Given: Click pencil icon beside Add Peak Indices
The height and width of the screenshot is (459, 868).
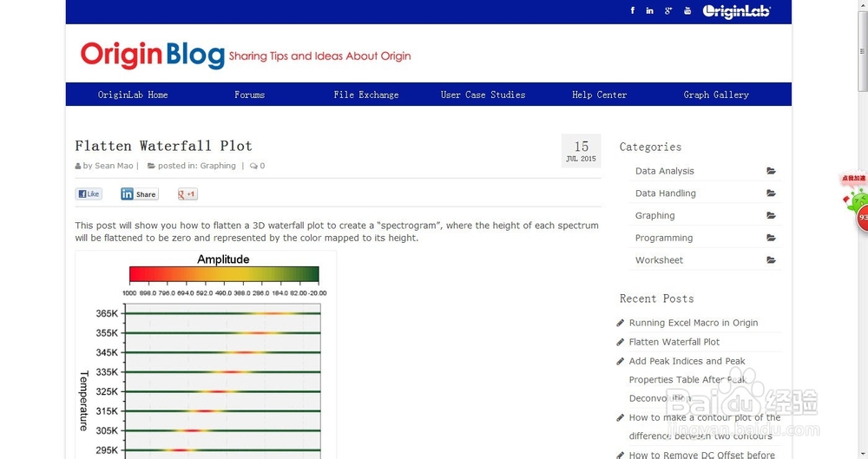Looking at the screenshot, I should [620, 361].
